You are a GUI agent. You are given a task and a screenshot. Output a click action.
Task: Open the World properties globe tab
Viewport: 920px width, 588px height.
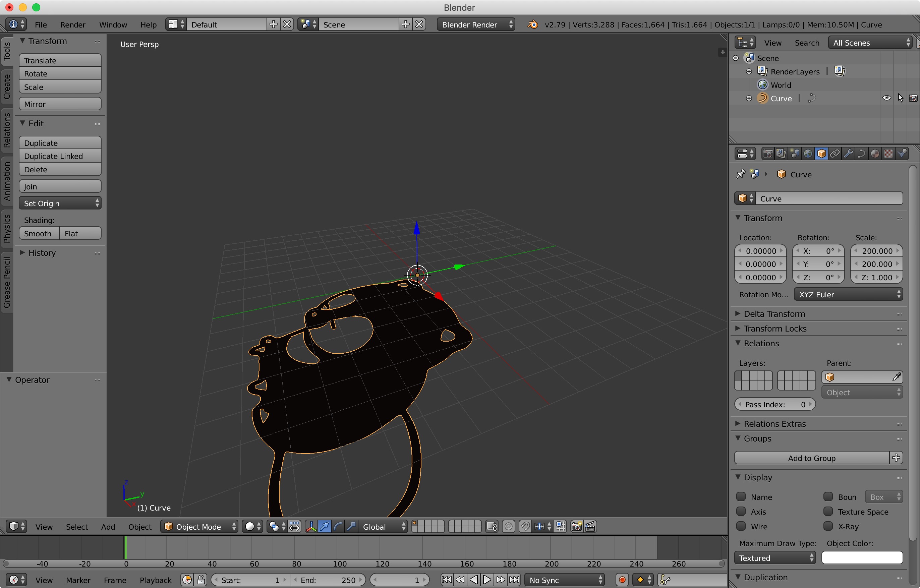808,154
